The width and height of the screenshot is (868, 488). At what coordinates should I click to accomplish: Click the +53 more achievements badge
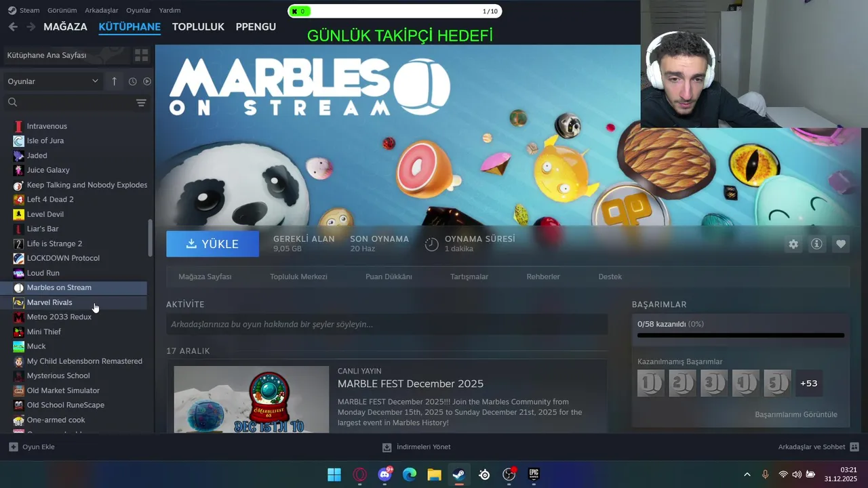click(x=809, y=383)
